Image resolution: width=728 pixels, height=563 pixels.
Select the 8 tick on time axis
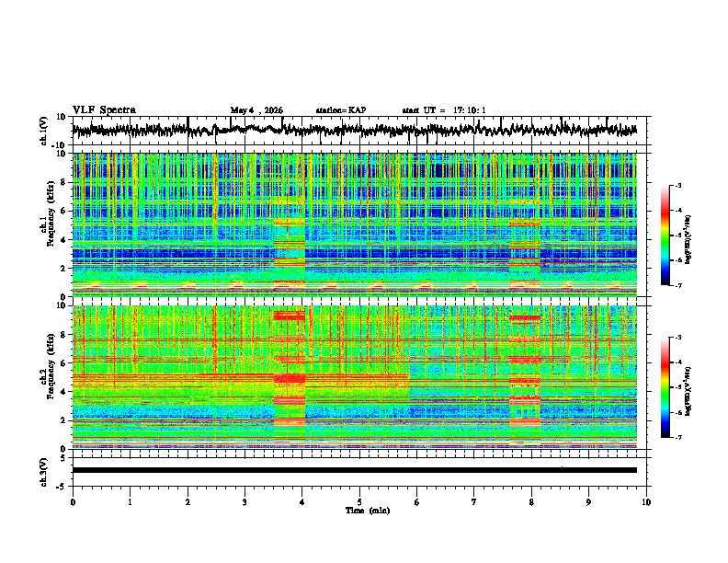tap(531, 502)
